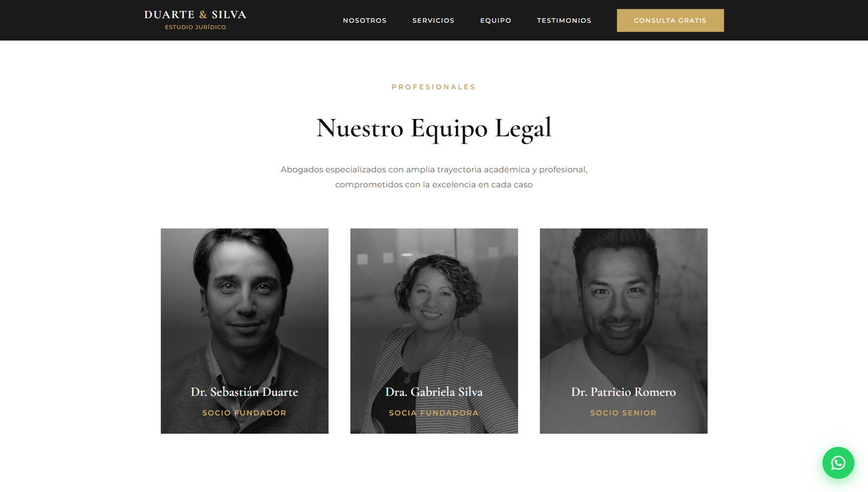Click the Duarte & Silva logo

point(195,20)
